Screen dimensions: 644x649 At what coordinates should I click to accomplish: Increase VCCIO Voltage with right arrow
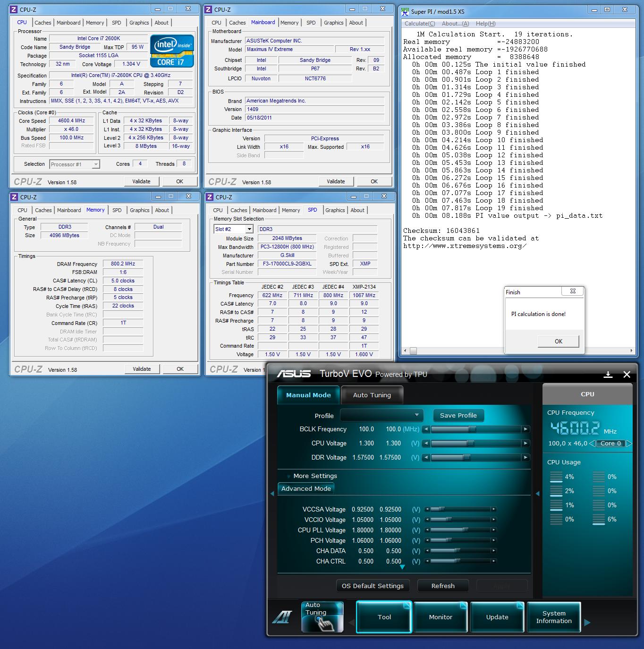pyautogui.click(x=493, y=520)
